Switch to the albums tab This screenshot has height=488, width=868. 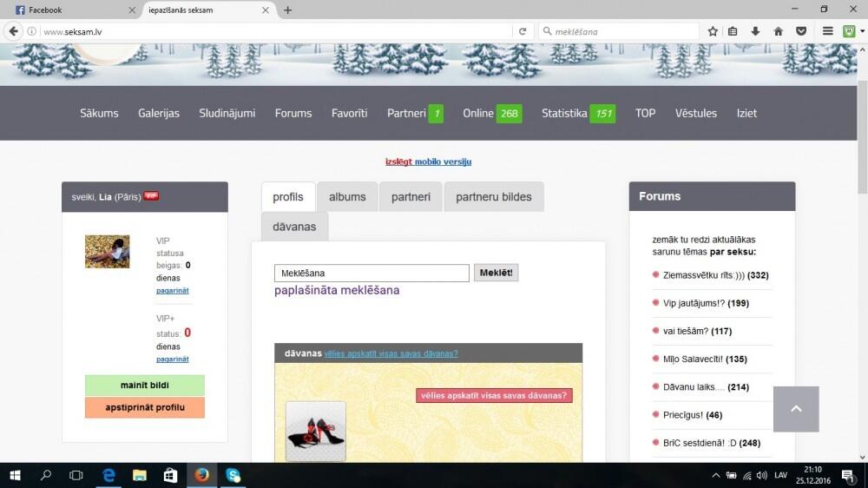(x=347, y=197)
